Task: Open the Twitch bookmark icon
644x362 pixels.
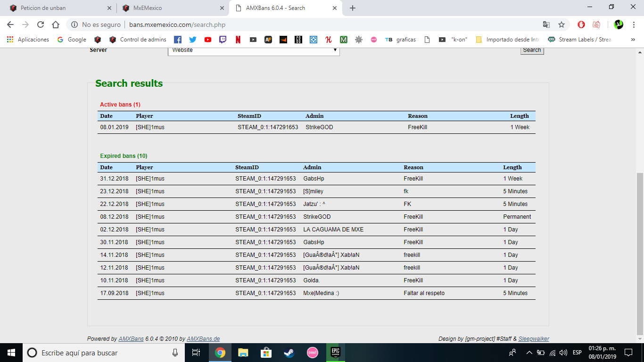Action: click(x=223, y=40)
